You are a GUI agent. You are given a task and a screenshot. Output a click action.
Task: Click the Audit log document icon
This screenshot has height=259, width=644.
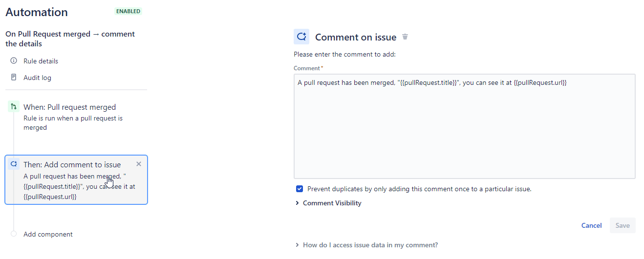click(14, 78)
